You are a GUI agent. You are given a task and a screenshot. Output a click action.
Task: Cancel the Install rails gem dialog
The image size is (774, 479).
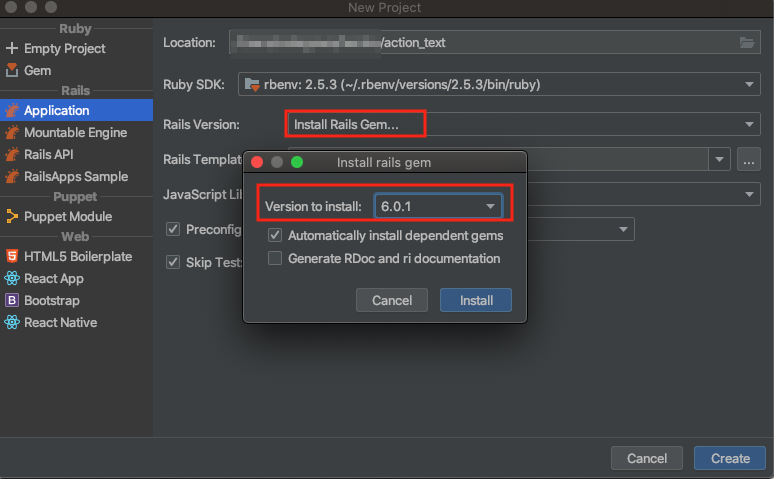coord(391,300)
